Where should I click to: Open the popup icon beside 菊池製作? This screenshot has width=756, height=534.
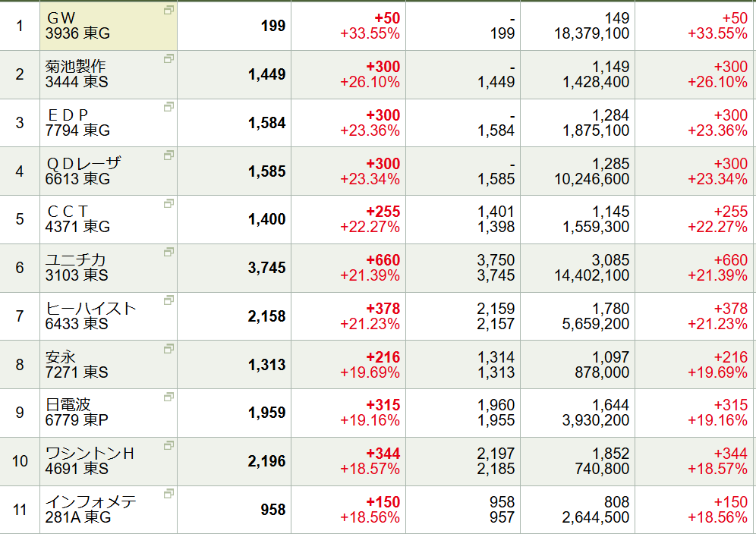pos(169,58)
